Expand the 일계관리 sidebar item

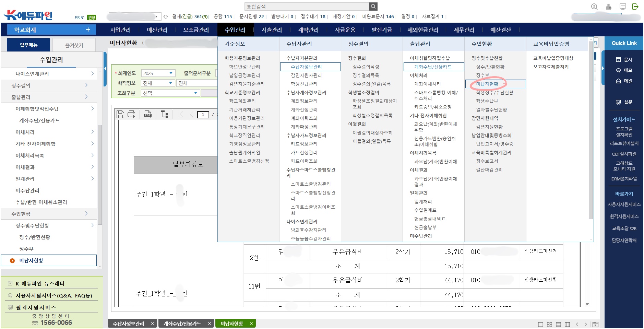[92, 179]
